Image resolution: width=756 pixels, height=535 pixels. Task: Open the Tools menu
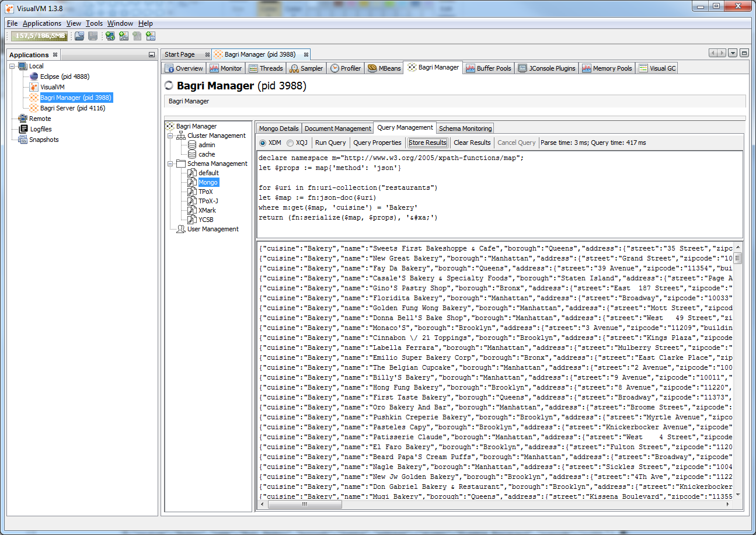[94, 23]
